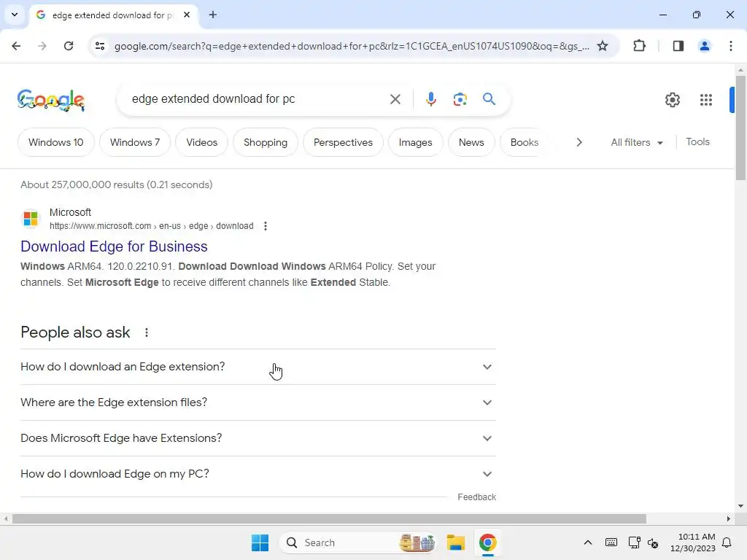The width and height of the screenshot is (747, 560).
Task: Open People also ask options menu
Action: coord(146,332)
